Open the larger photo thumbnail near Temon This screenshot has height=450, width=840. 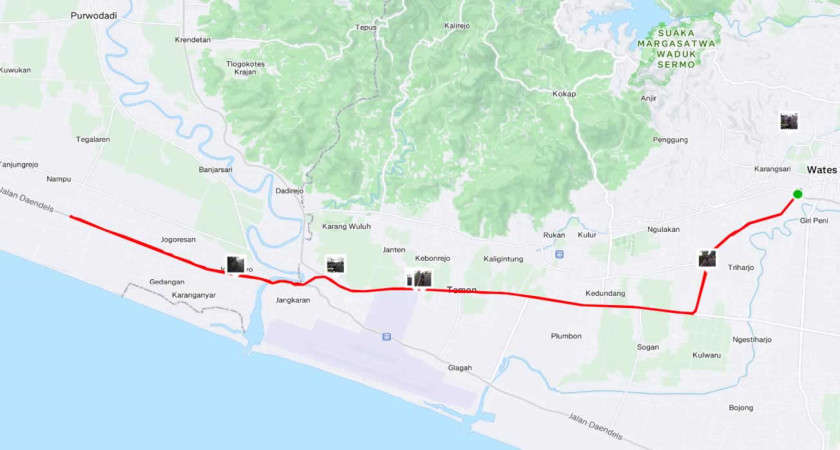(423, 279)
